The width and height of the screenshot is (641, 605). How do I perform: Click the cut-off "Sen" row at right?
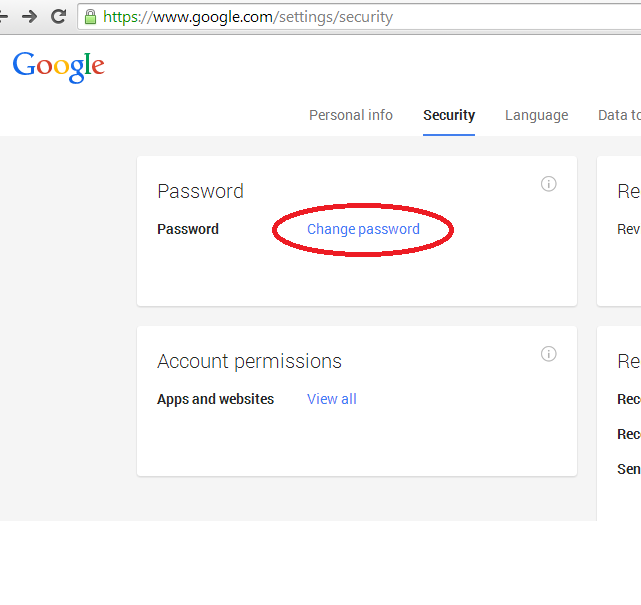pos(629,469)
